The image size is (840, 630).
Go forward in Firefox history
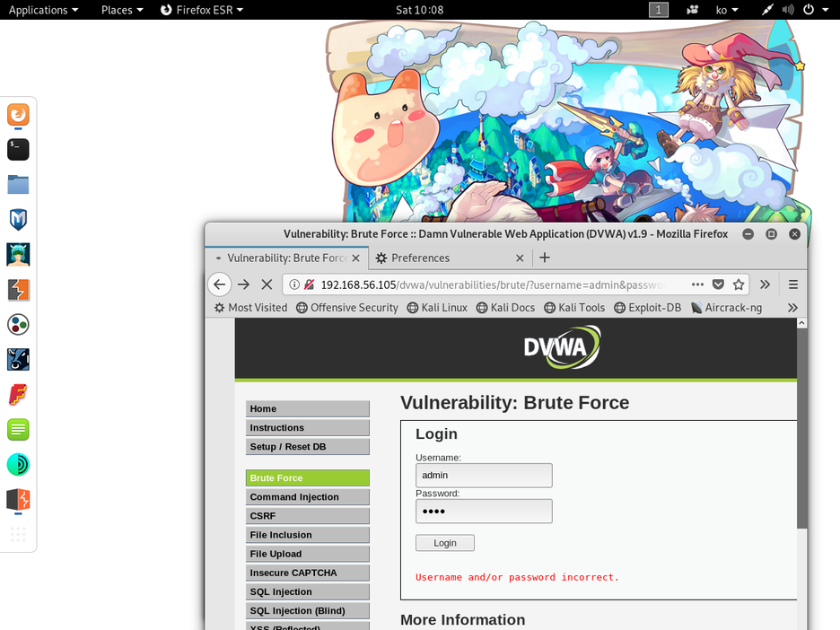244,284
